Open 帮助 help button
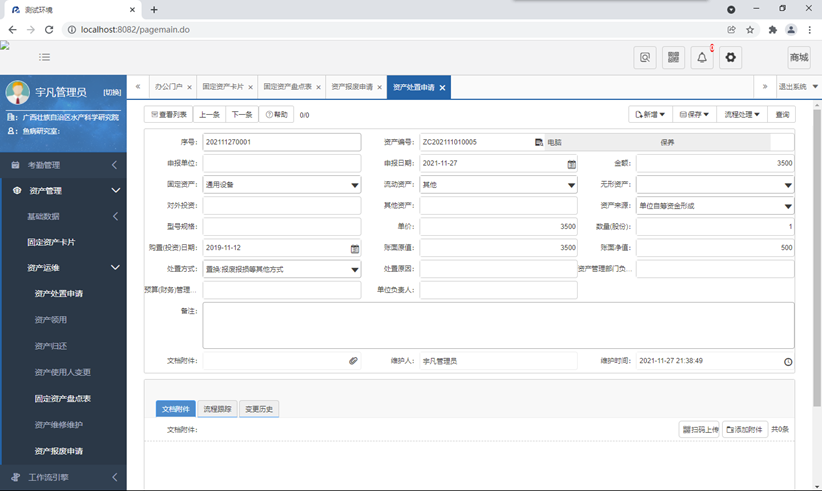Viewport: 822px width, 491px height. pos(276,114)
